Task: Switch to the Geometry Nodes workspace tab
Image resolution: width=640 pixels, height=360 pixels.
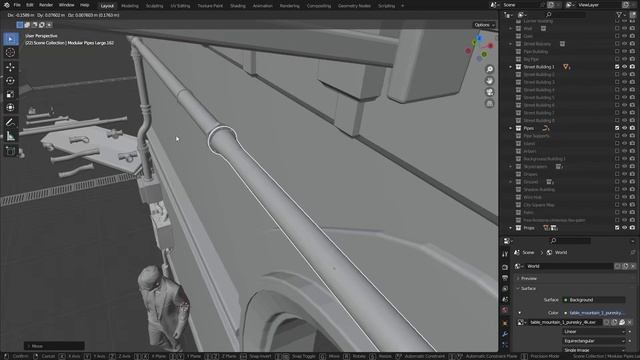Action: click(354, 6)
